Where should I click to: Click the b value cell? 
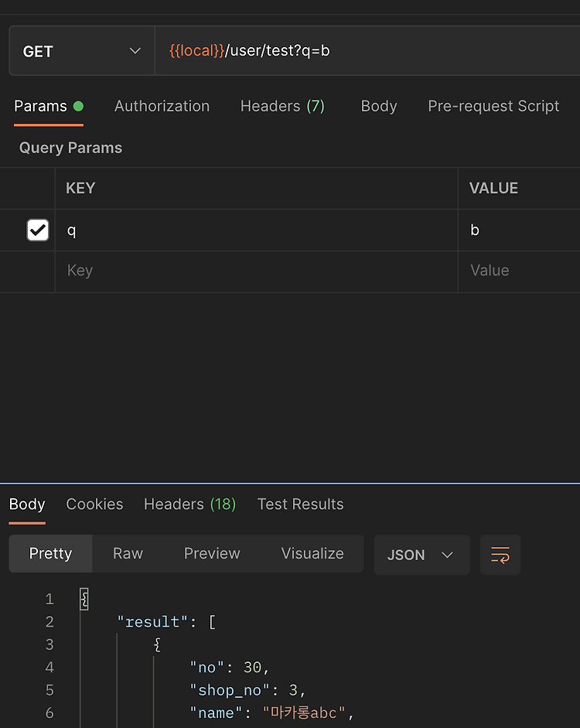pyautogui.click(x=519, y=231)
